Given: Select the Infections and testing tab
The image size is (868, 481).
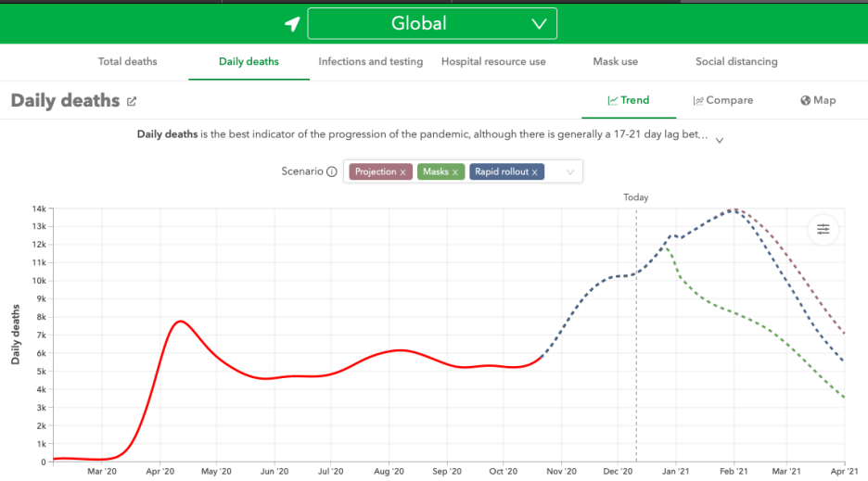Looking at the screenshot, I should pos(370,62).
